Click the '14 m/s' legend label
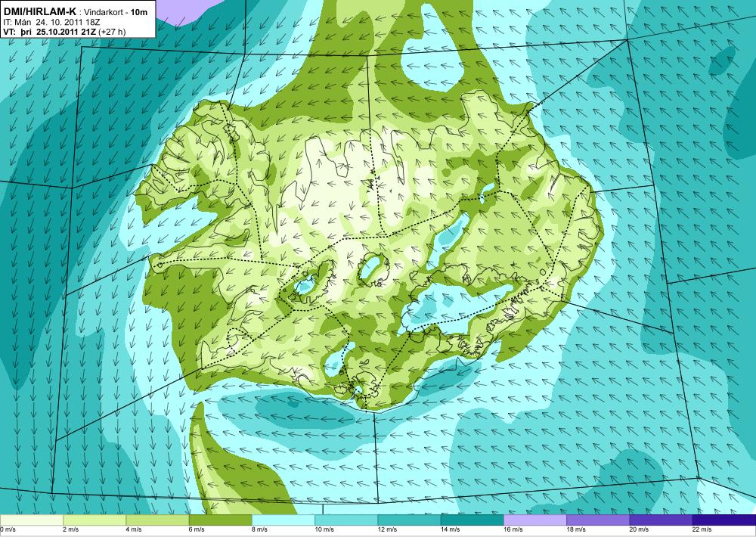The image size is (756, 537). pyautogui.click(x=451, y=529)
